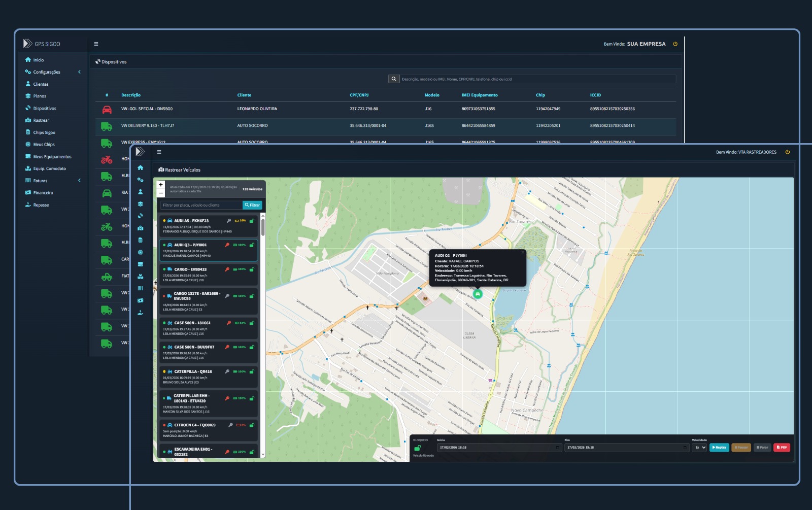Click the IMEI Equipamento column header
This screenshot has width=812, height=510.
(x=480, y=95)
